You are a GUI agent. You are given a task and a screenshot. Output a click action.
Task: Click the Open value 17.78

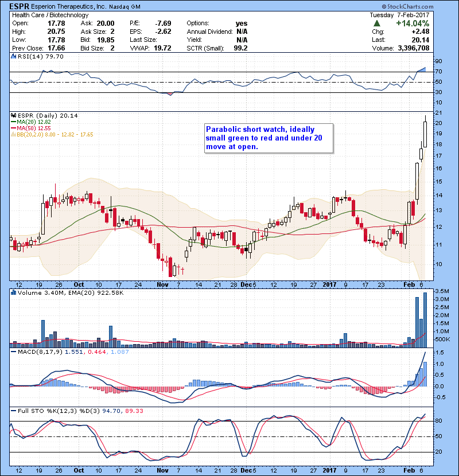56,24
